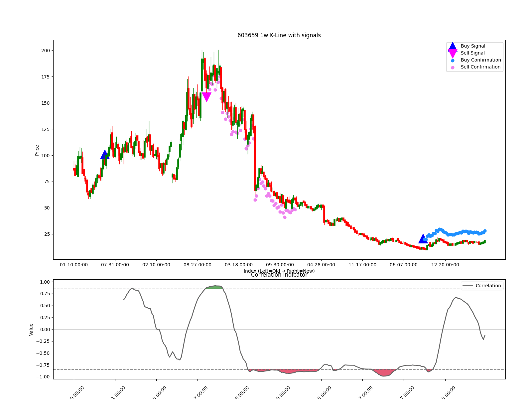The image size is (532, 399).
Task: Click the 'Index (Left=Old → Right=New)' axis label
Action: tap(279, 271)
